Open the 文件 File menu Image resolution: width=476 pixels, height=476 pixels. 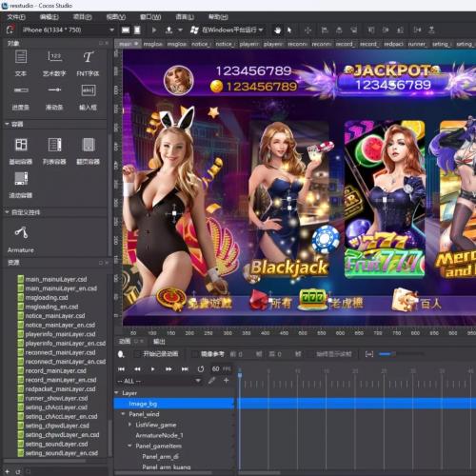pyautogui.click(x=16, y=17)
